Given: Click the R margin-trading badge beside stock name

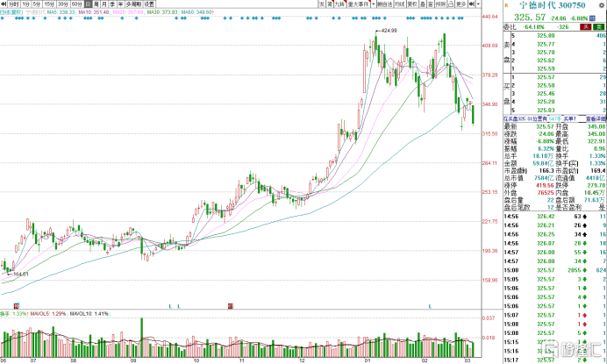Looking at the screenshot, I should [x=506, y=5].
